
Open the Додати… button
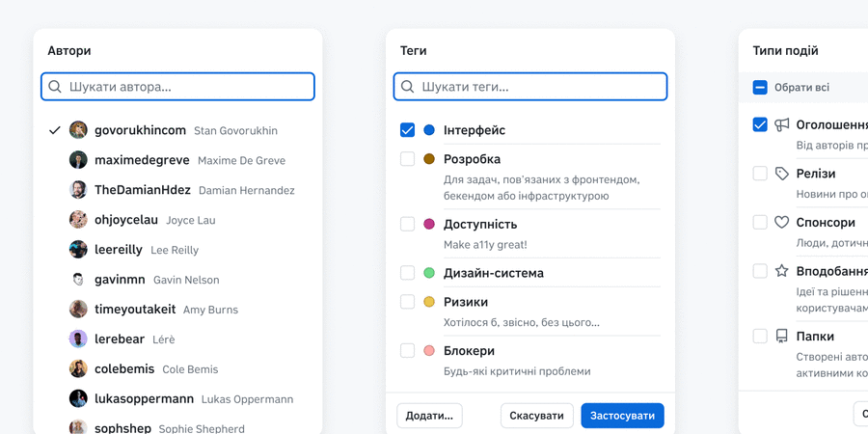coord(429,416)
